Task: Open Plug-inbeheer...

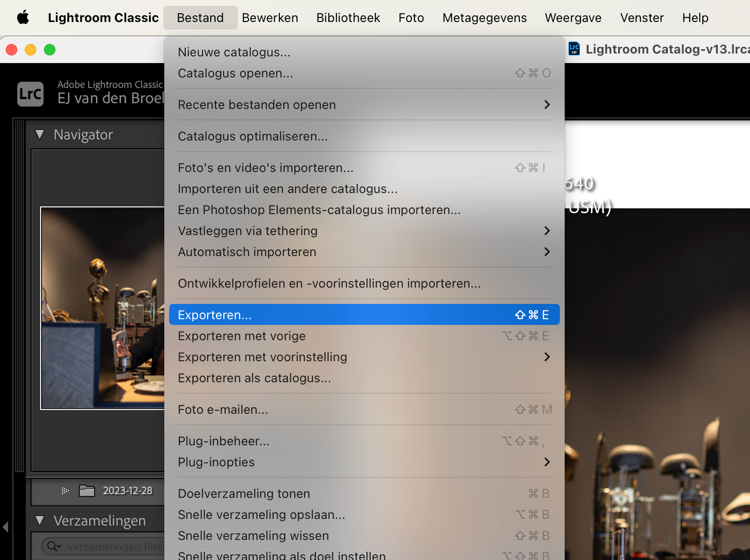Action: coord(364,441)
